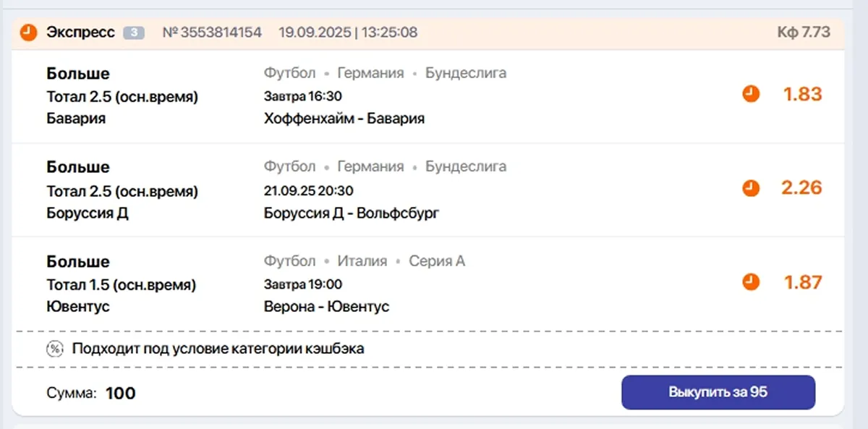Click the stake amount value 100
The height and width of the screenshot is (429, 868).
[121, 394]
